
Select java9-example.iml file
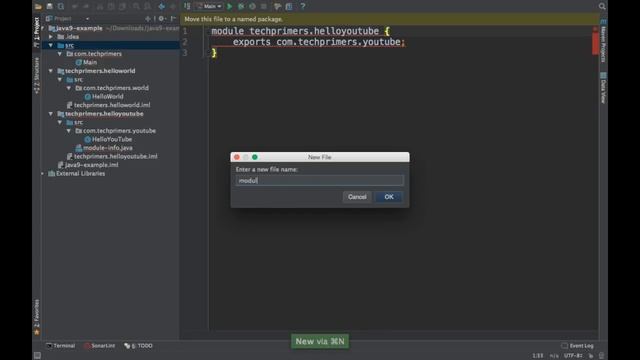pos(88,165)
